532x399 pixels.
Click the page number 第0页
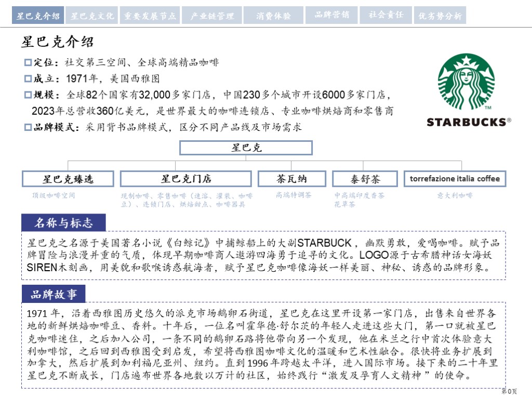(x=509, y=391)
